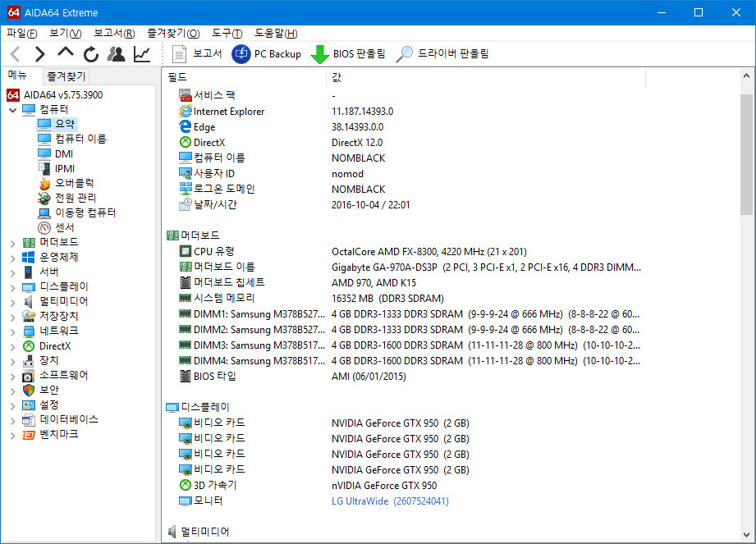Open LG UltraWide monitor link
The width and height of the screenshot is (756, 544).
click(x=390, y=501)
